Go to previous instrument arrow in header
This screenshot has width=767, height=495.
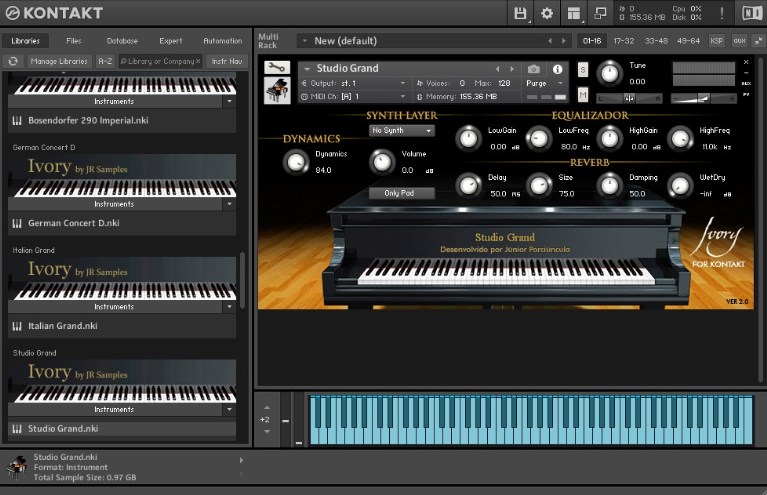click(497, 69)
